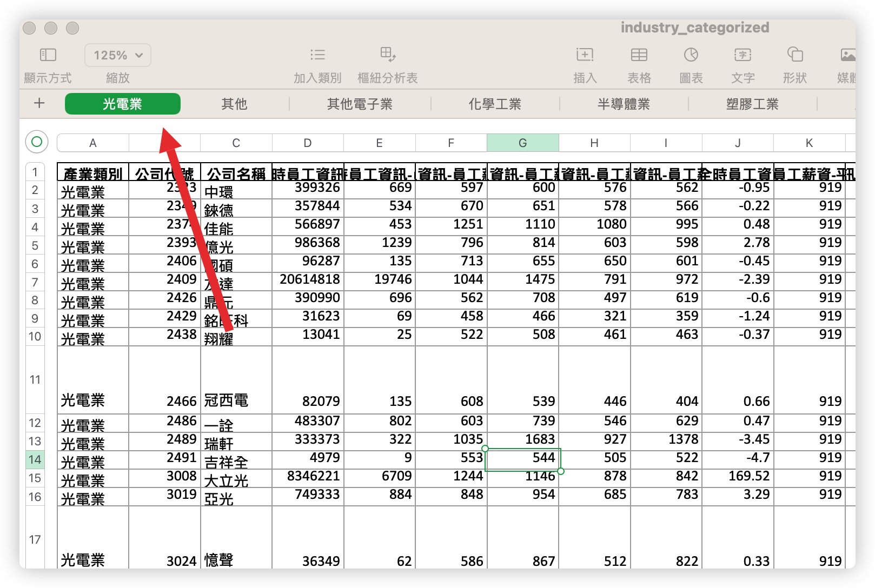Image resolution: width=875 pixels, height=588 pixels.
Task: Click cell with value 36349
Action: point(308,538)
